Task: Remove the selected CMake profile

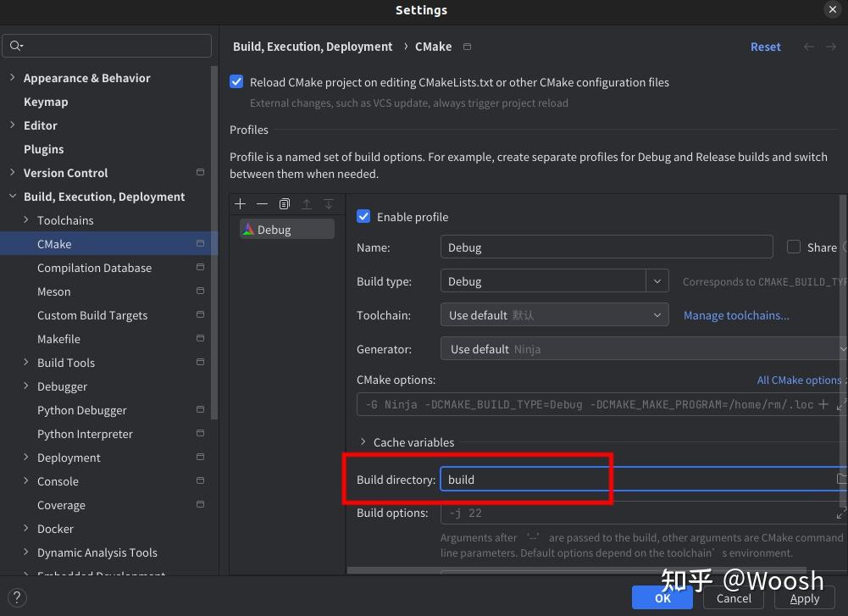Action: pyautogui.click(x=263, y=204)
